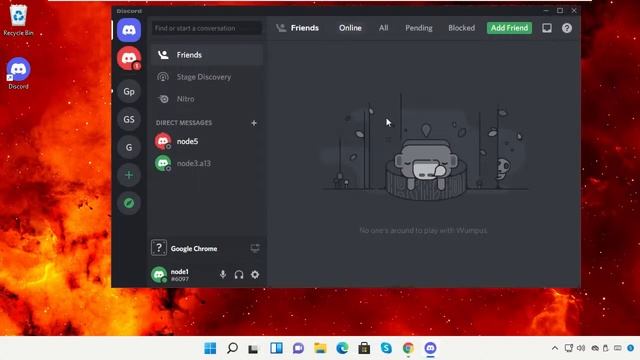Open the Inbox icon
Viewport: 640px width, 360px height.
tap(547, 28)
